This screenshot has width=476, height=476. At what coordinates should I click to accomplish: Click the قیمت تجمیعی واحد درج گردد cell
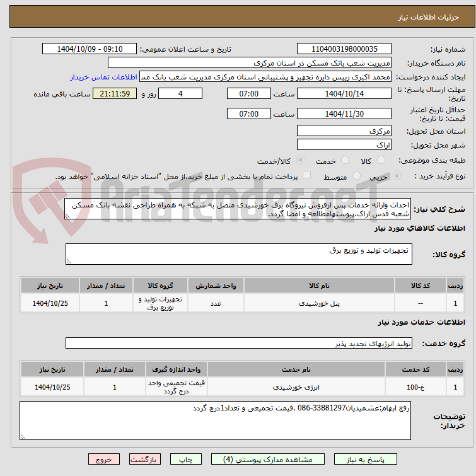(177, 387)
